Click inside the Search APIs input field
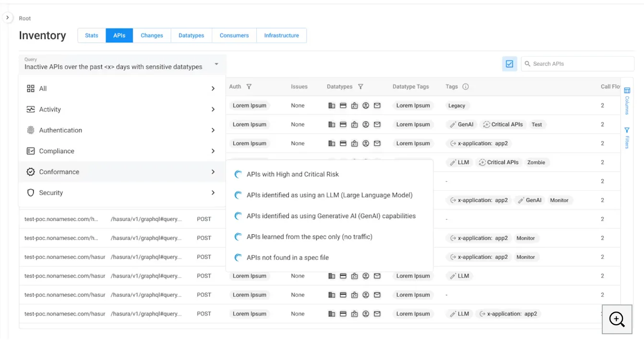 coord(576,63)
